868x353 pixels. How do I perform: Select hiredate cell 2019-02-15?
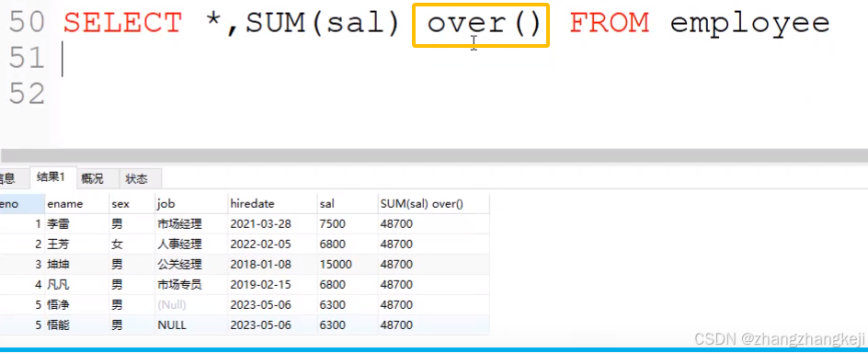click(x=272, y=285)
